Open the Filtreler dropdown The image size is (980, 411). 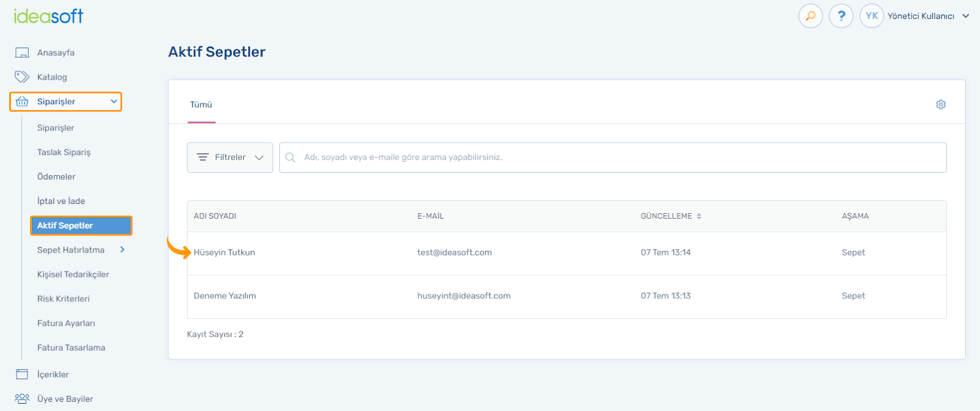tap(230, 157)
